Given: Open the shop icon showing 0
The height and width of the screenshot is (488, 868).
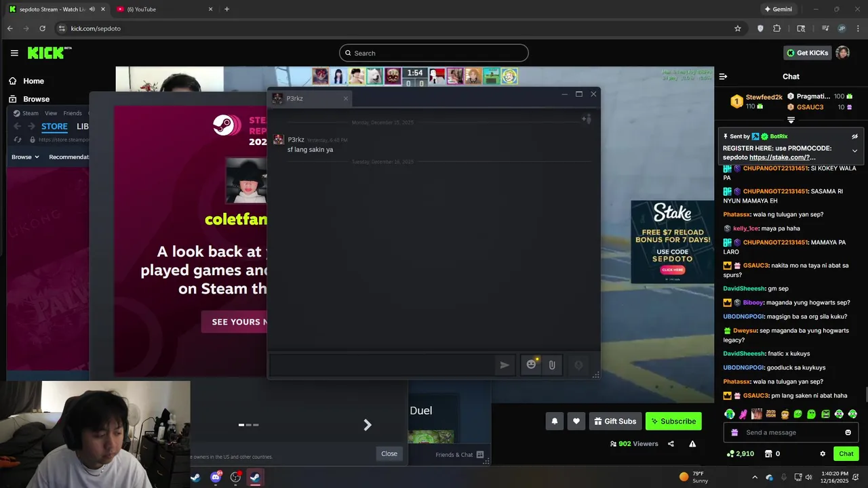Looking at the screenshot, I should pos(772,453).
